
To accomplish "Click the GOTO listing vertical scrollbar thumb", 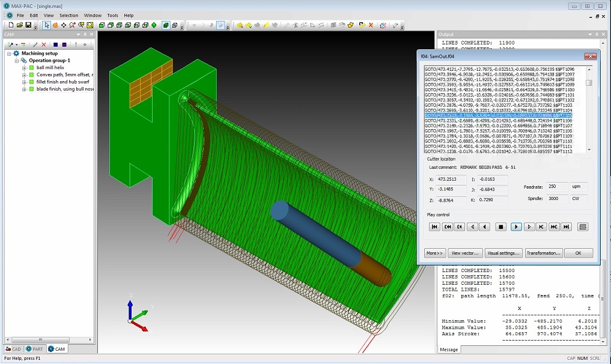I will (589, 83).
